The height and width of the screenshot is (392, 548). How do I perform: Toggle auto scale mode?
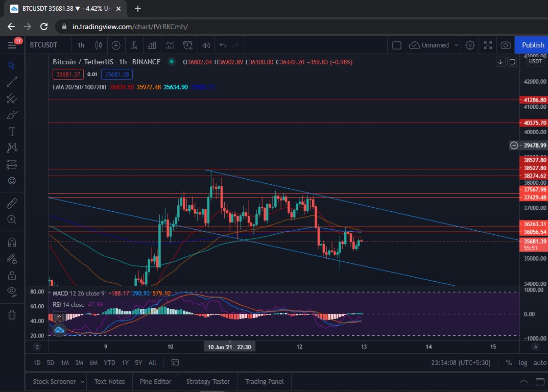(540, 363)
